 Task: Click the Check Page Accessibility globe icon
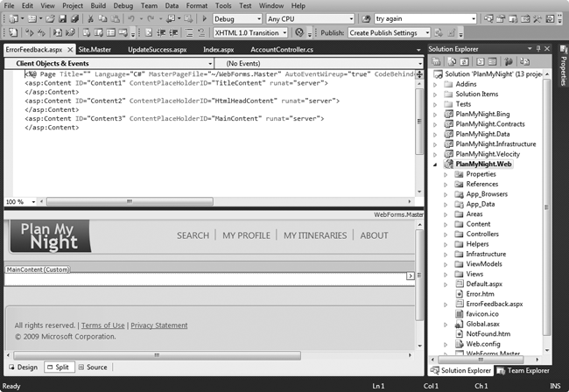click(299, 33)
